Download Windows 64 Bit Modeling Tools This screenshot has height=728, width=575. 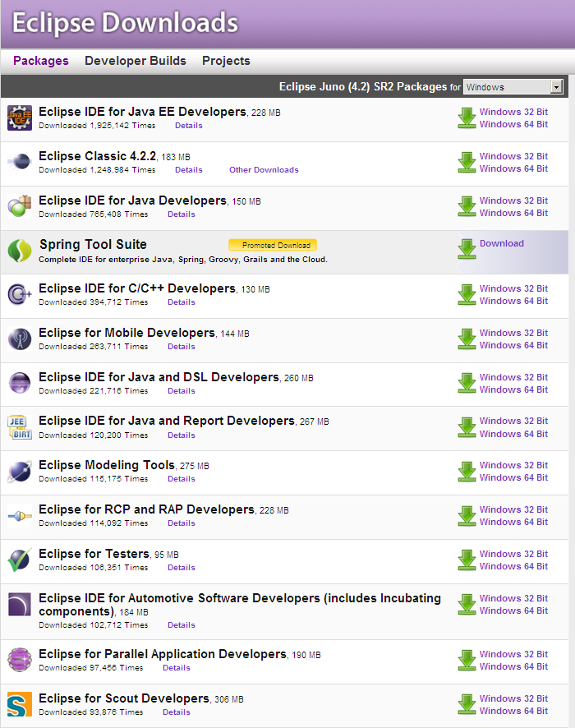(513, 477)
